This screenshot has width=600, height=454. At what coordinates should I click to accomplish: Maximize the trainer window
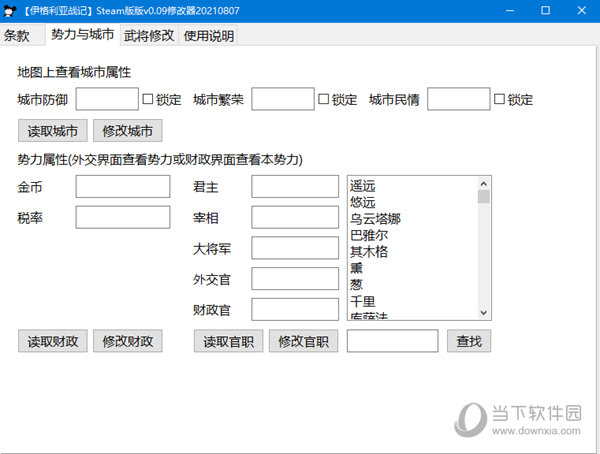pos(546,11)
